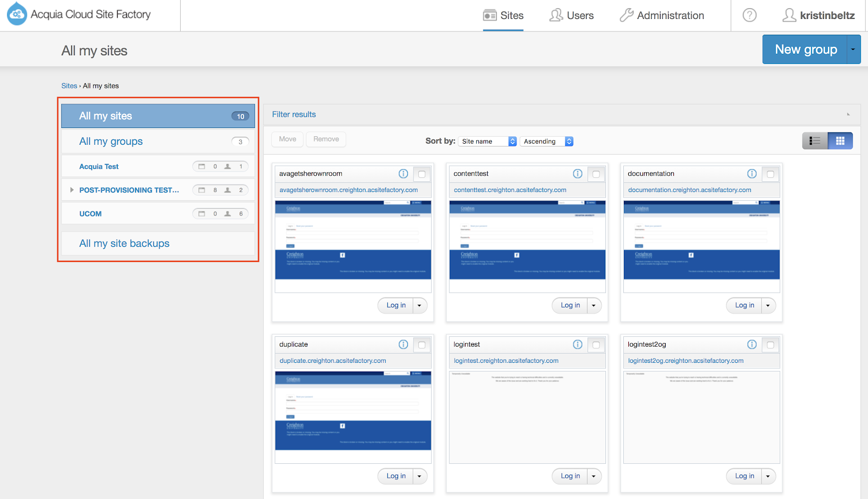Open Log in dropdown arrow for avagetsherownroom

point(419,305)
